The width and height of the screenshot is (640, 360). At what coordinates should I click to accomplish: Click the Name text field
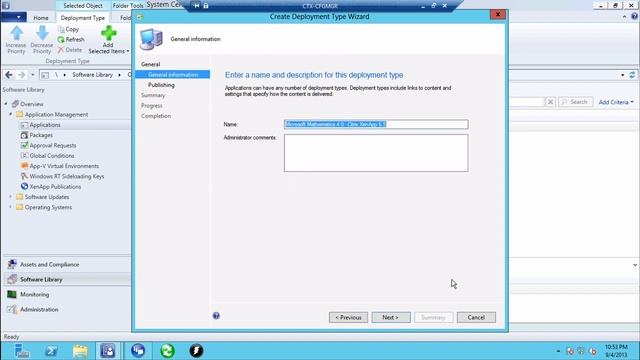tap(376, 124)
